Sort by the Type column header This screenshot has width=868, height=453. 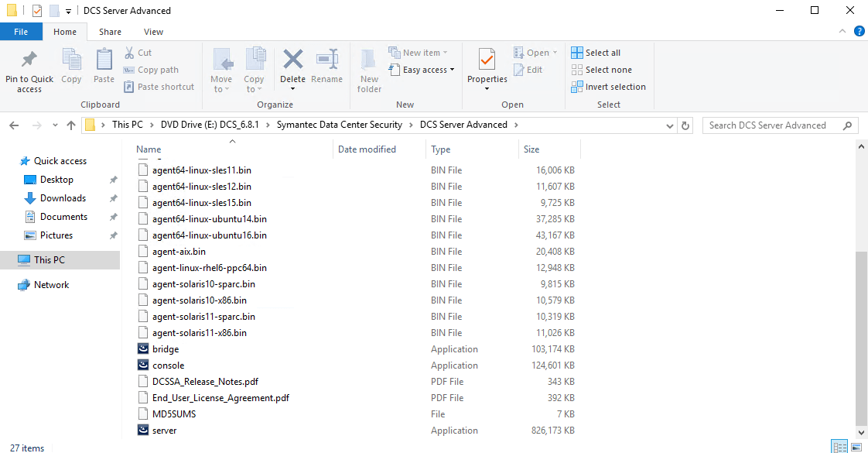coord(441,149)
